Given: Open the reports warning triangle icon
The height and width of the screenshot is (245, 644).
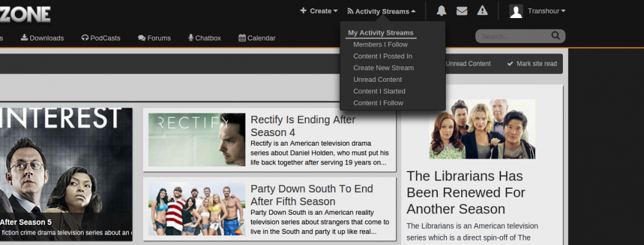Looking at the screenshot, I should (x=482, y=11).
